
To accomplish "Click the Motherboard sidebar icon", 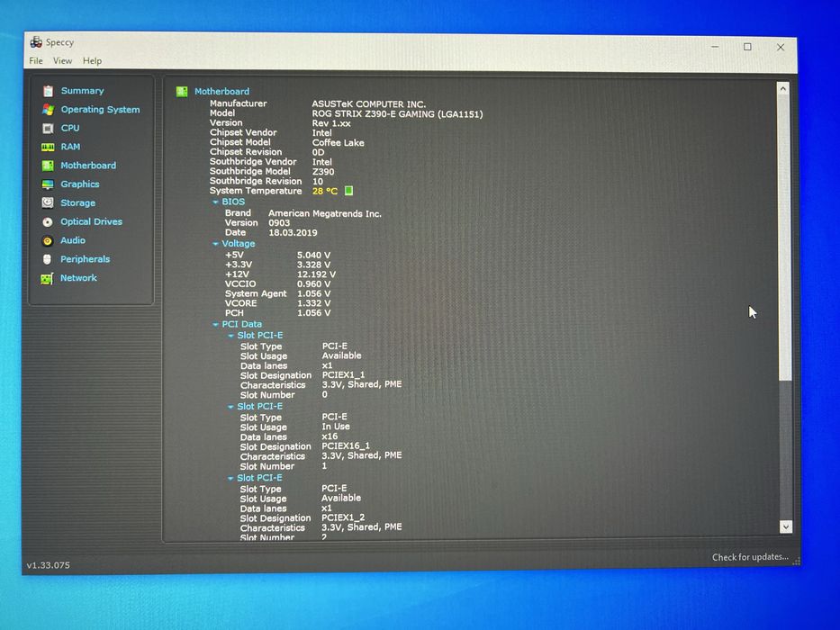I will [48, 166].
